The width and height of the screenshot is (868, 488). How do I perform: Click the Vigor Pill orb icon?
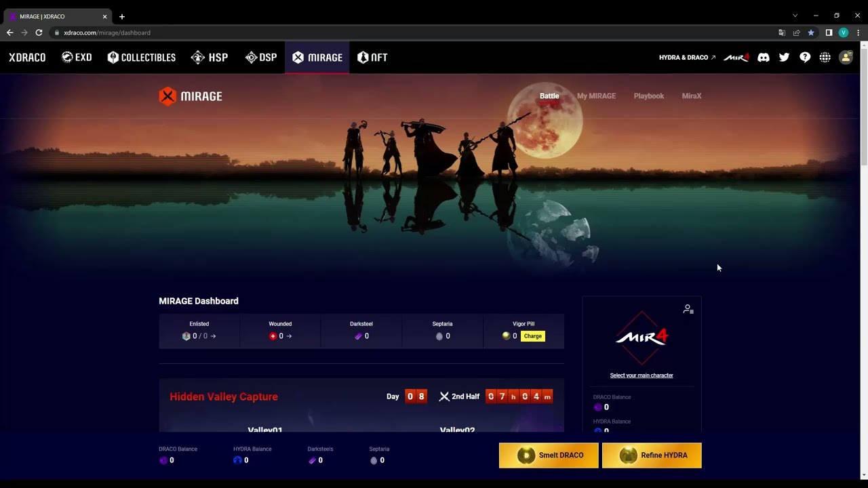[x=506, y=336]
